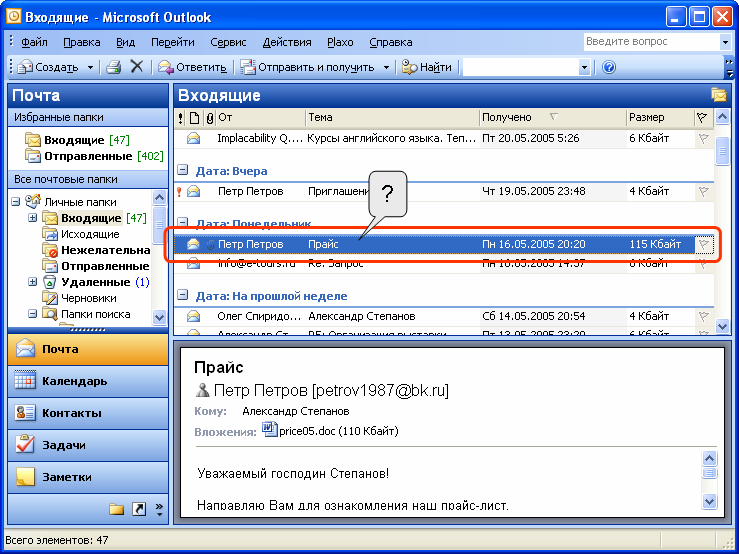Open Отправить и получить dropdown arrow

[x=386, y=67]
